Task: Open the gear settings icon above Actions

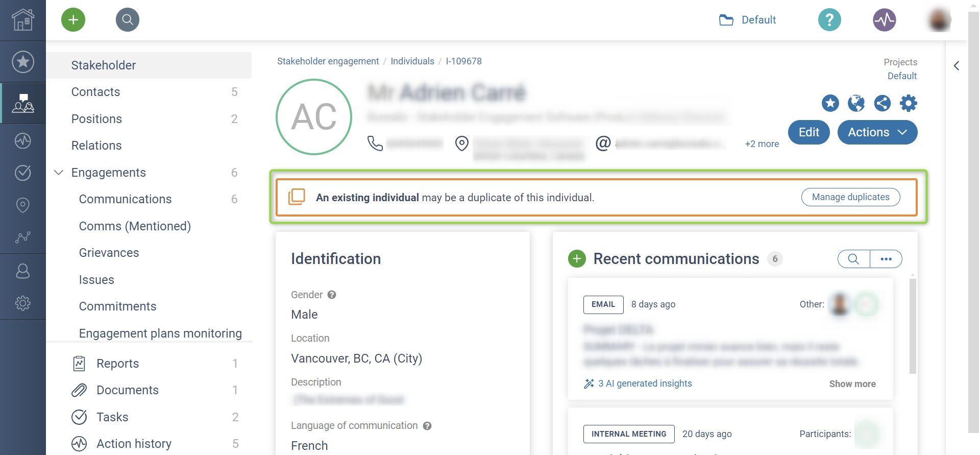Action: coord(909,103)
